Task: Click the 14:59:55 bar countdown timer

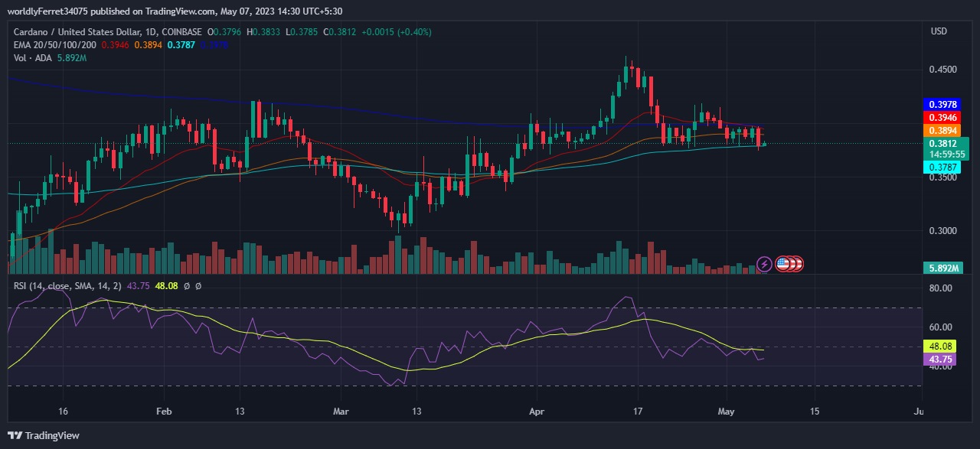Action: pyautogui.click(x=946, y=154)
